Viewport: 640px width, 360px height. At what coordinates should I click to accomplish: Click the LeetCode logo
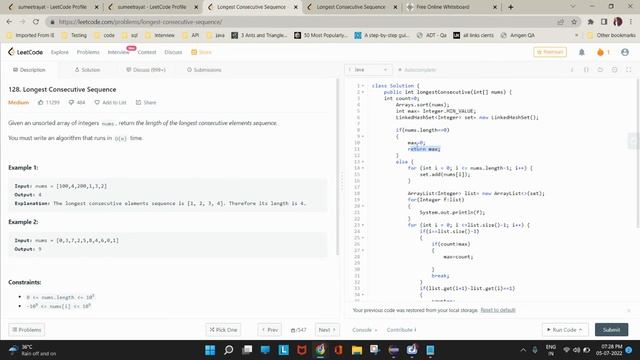25,52
